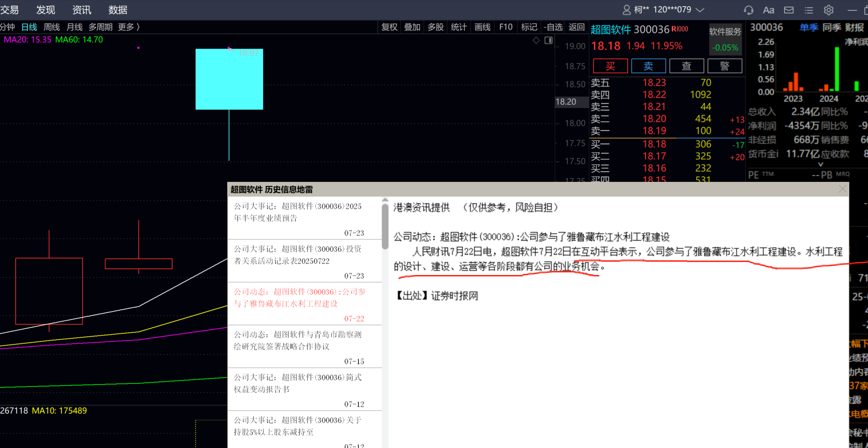Click the 【出处】证券时报网 source line

pos(436,296)
